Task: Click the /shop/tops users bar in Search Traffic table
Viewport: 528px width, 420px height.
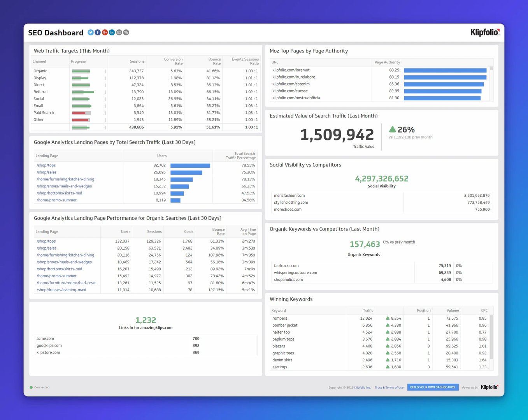Action: (x=190, y=166)
